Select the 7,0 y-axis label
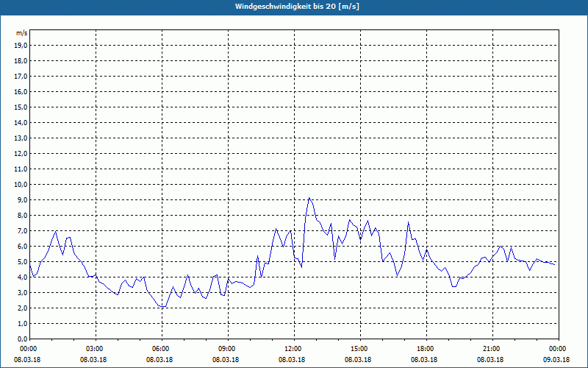The height and width of the screenshot is (368, 588). [23, 231]
